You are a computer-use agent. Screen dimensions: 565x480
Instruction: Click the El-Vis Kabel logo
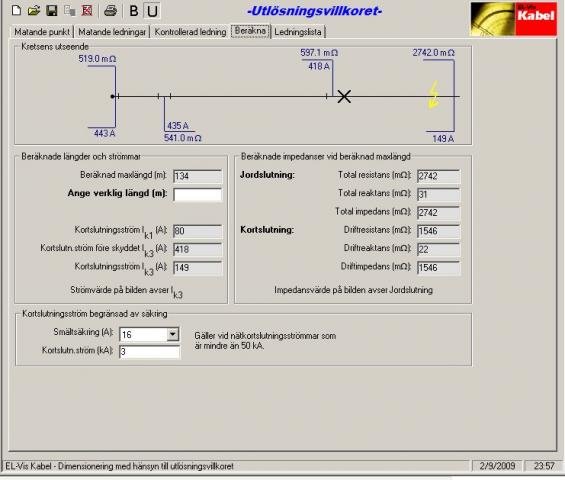pyautogui.click(x=513, y=19)
